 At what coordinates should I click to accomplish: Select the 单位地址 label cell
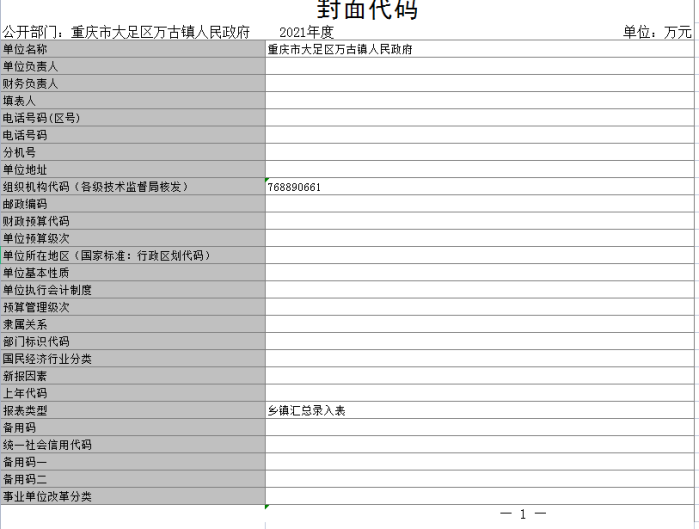(x=133, y=170)
